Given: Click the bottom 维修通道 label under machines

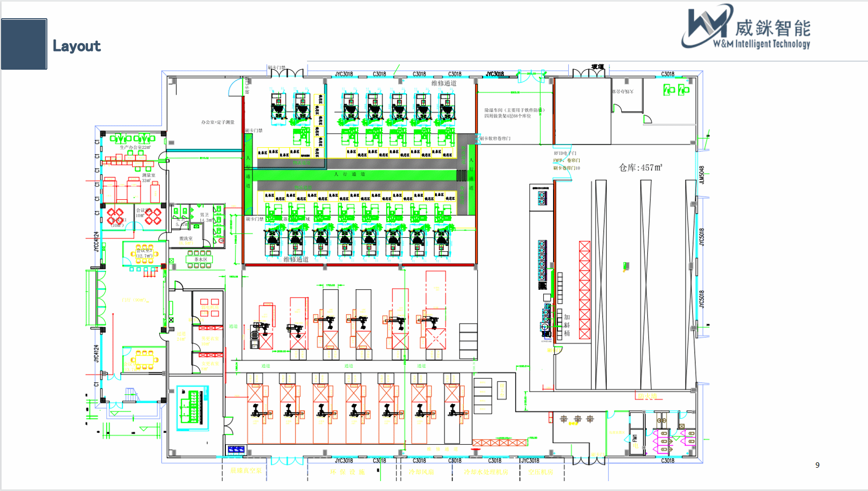Looking at the screenshot, I should [296, 259].
